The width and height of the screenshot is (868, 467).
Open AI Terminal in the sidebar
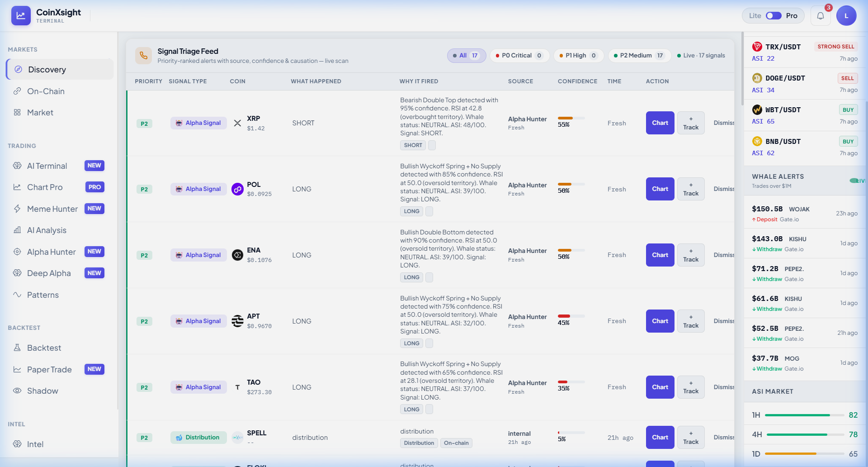(60, 166)
